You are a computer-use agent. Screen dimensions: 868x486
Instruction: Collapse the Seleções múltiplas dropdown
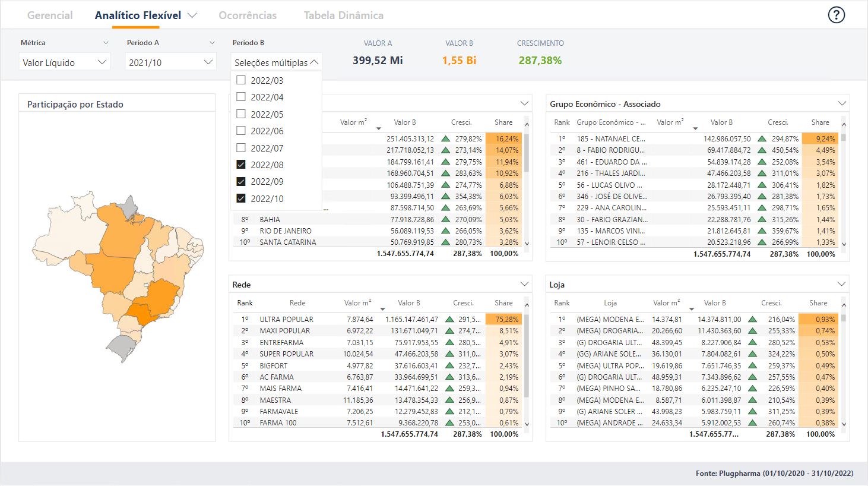(314, 62)
